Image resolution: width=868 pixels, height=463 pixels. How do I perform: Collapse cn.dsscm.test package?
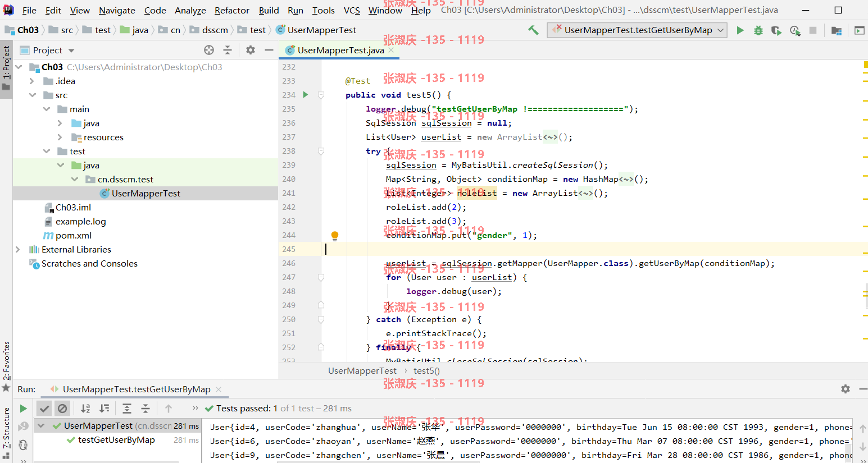click(75, 179)
